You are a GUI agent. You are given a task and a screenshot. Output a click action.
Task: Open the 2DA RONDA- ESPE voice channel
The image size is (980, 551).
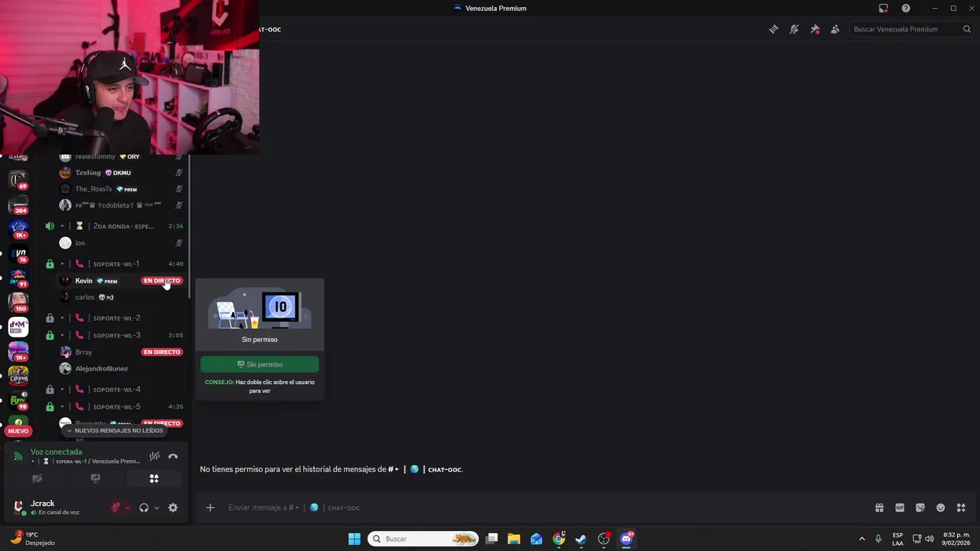[x=115, y=227]
